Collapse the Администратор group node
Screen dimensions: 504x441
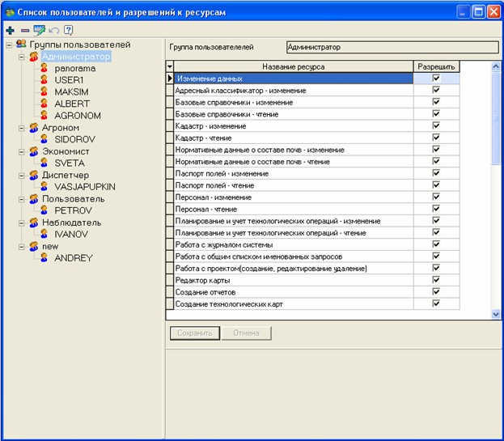click(21, 57)
